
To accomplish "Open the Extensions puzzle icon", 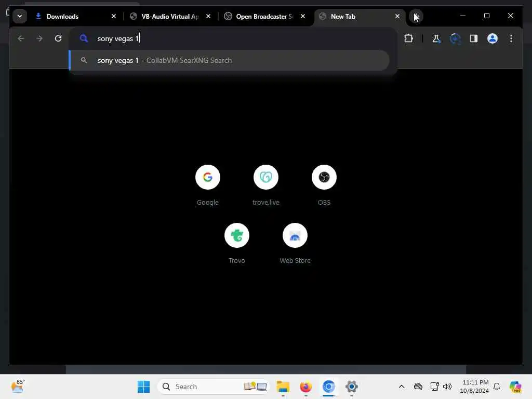I will tap(408, 38).
